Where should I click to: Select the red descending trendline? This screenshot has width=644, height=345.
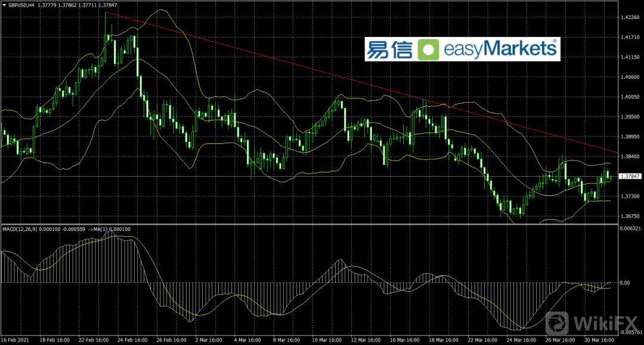[358, 80]
